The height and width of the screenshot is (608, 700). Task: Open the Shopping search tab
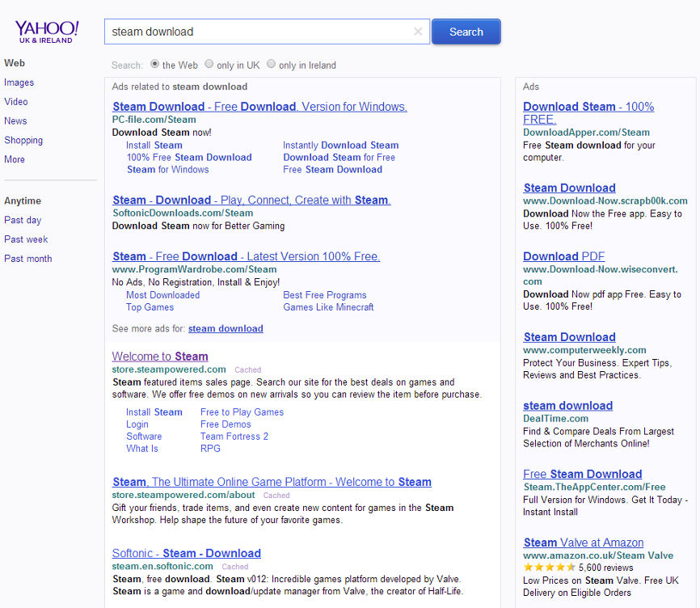click(23, 140)
